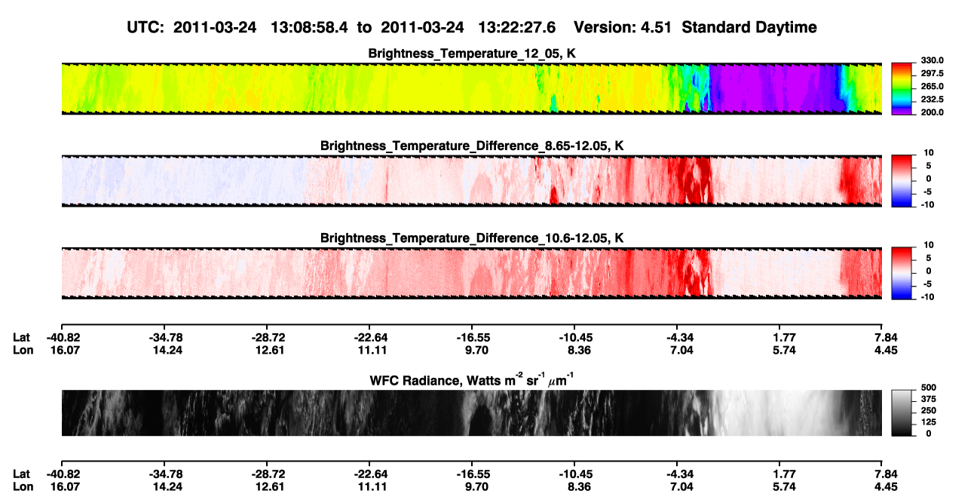Click latitude -34.78 on the upper axis
The width and height of the screenshot is (980, 503).
tap(165, 337)
